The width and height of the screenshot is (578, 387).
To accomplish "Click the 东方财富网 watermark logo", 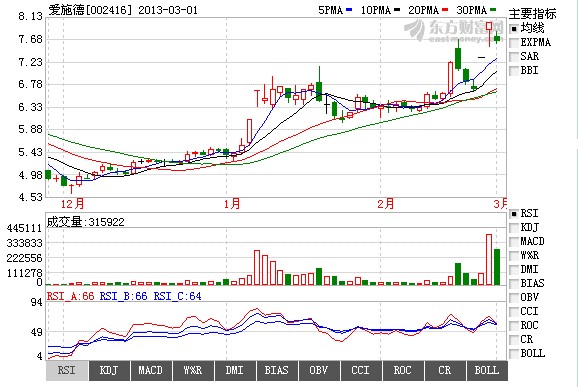I will (453, 30).
